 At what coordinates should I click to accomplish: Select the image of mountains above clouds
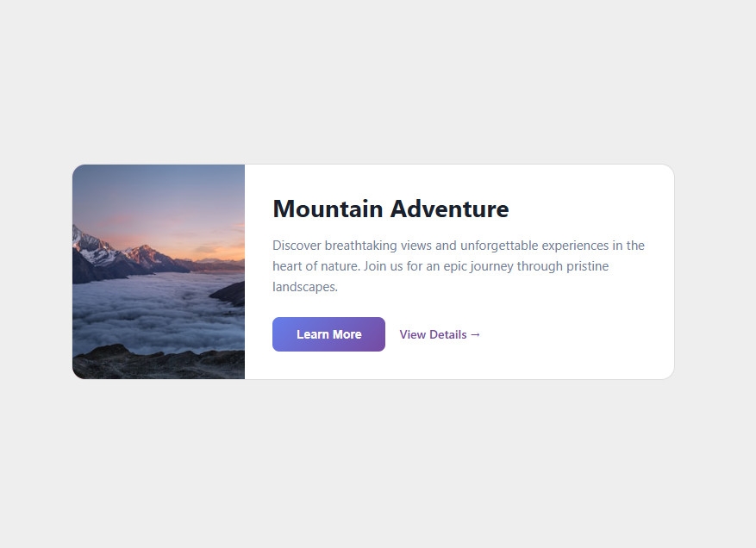159,271
